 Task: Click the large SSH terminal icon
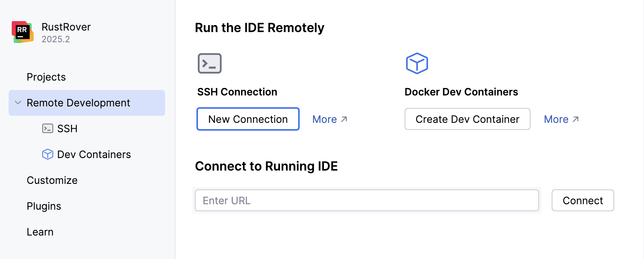pyautogui.click(x=210, y=63)
